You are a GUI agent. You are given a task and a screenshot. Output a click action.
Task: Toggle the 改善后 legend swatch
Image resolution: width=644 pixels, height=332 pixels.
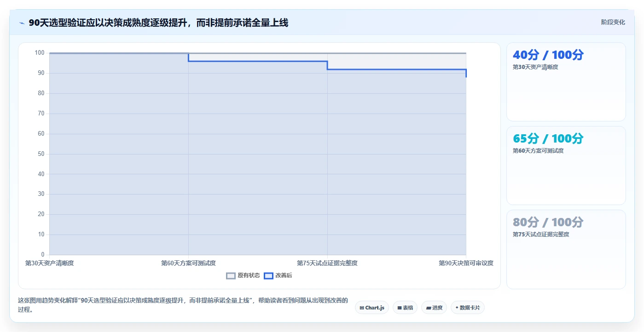[x=268, y=276]
